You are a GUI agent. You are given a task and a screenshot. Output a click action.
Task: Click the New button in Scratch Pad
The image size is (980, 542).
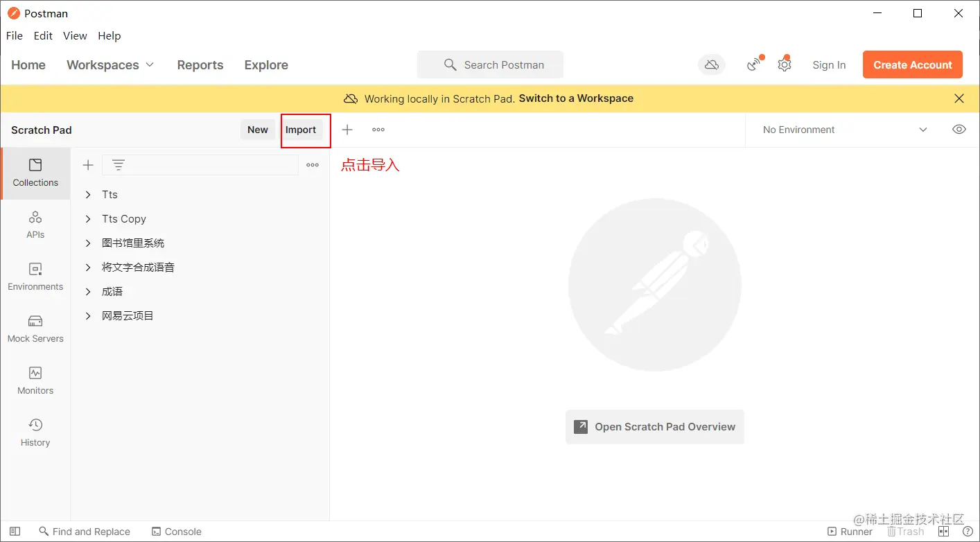258,130
